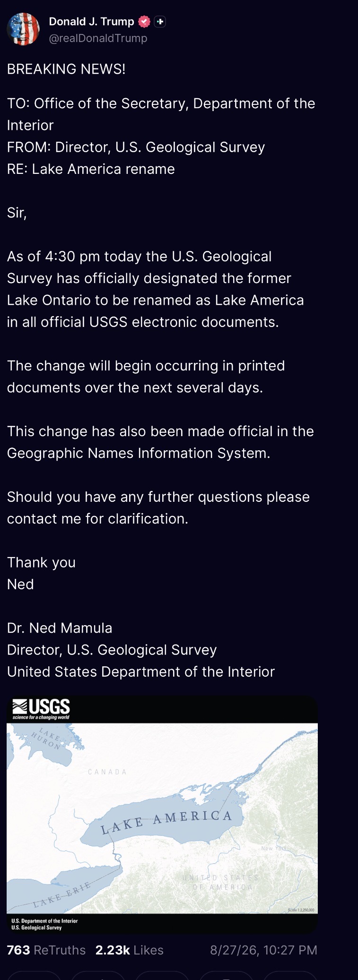This screenshot has height=980, width=358.
Task: Open the attached USGS map image
Action: click(162, 815)
